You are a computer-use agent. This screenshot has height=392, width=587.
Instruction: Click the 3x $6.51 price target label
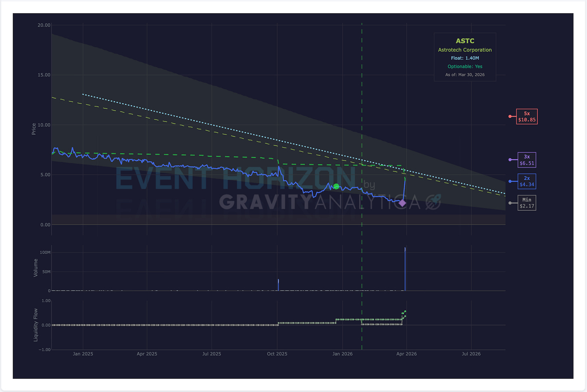coord(527,160)
